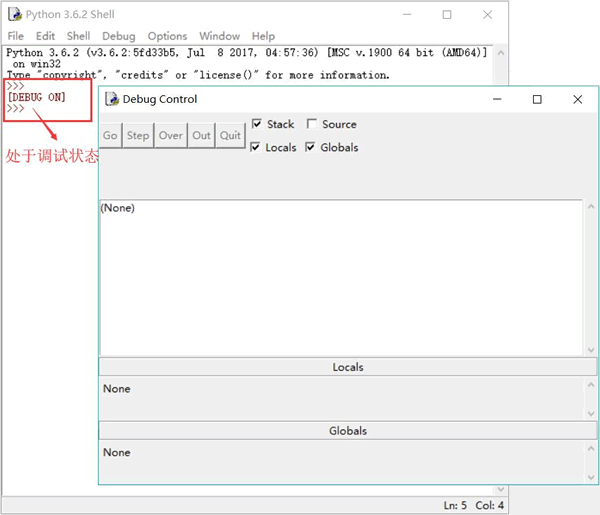Click the Python Shell window title icon

[14, 14]
